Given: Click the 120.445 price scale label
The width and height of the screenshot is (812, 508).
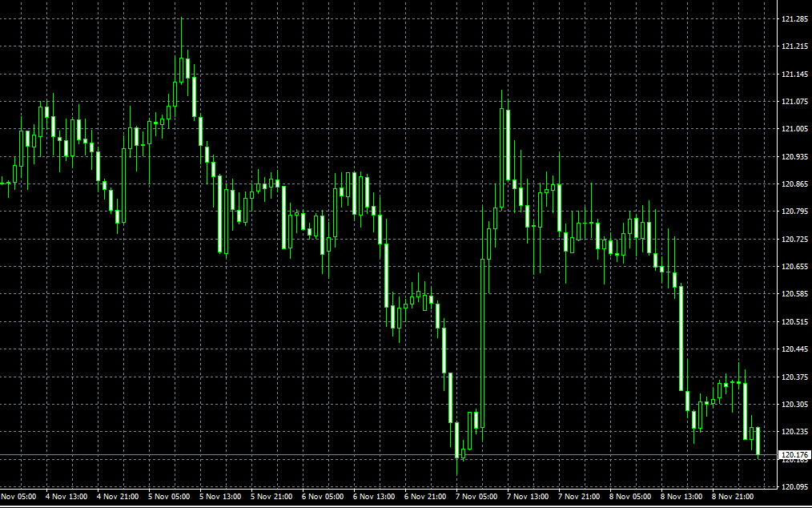Looking at the screenshot, I should click(795, 349).
